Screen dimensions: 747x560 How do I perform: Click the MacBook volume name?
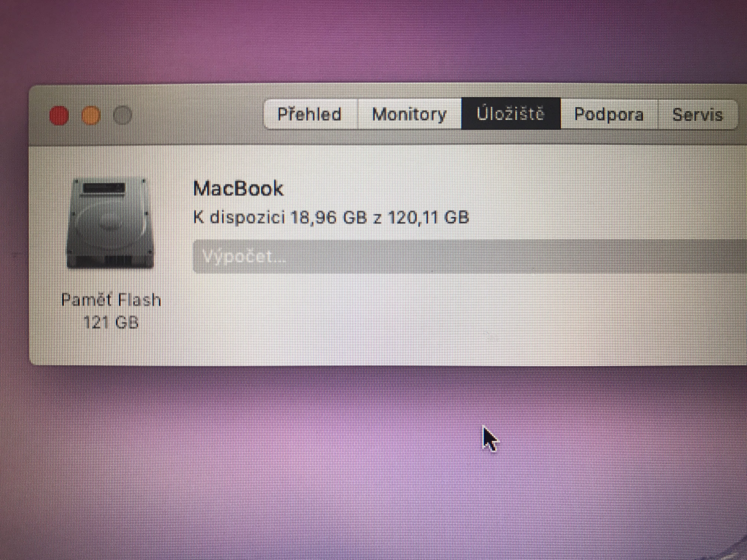pyautogui.click(x=238, y=188)
